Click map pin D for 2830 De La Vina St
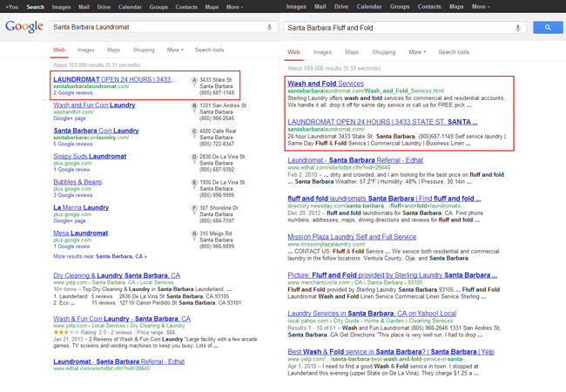Image resolution: width=566 pixels, height=392 pixels. click(194, 159)
